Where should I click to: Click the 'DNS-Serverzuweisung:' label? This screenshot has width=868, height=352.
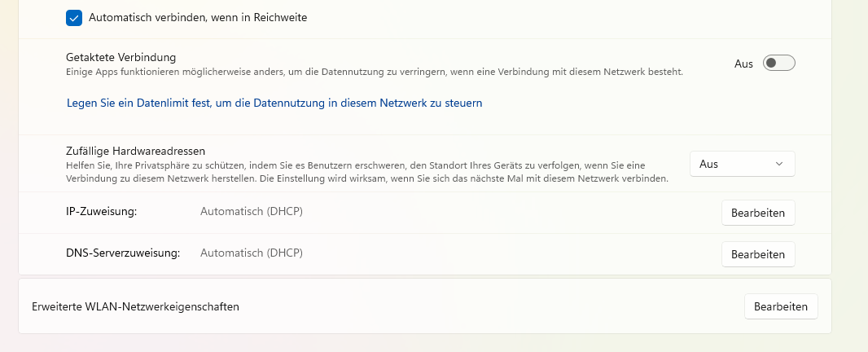click(x=122, y=253)
